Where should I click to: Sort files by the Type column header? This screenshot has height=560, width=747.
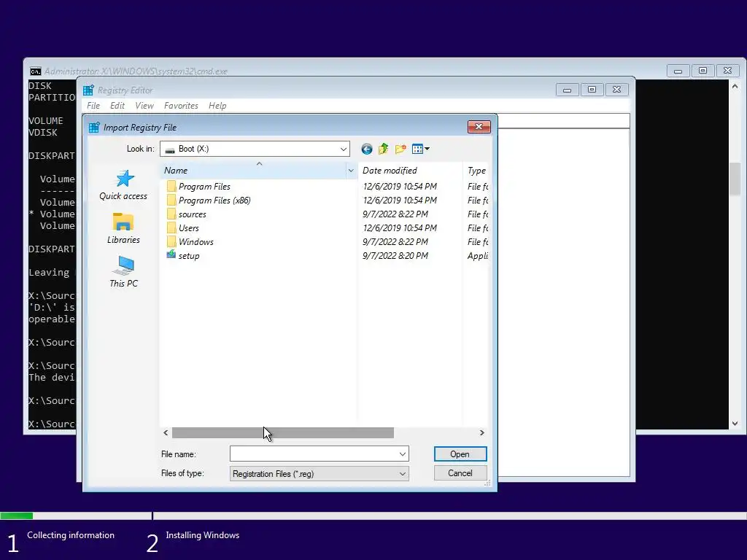476,171
